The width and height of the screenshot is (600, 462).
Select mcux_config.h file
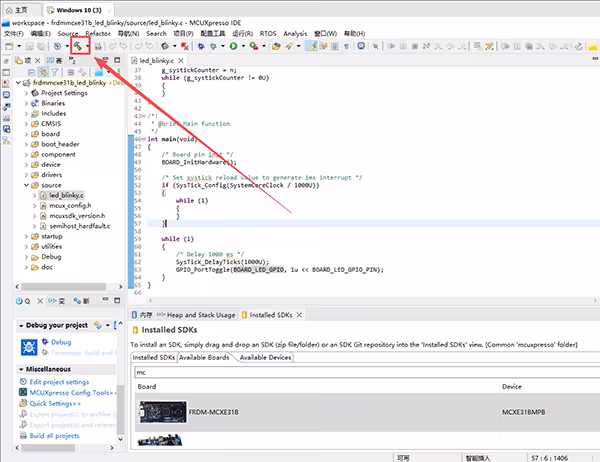tap(70, 206)
